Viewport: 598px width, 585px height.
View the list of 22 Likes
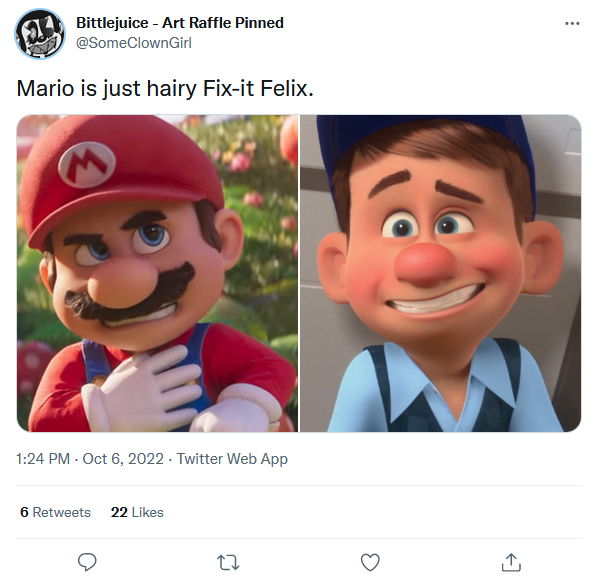137,512
